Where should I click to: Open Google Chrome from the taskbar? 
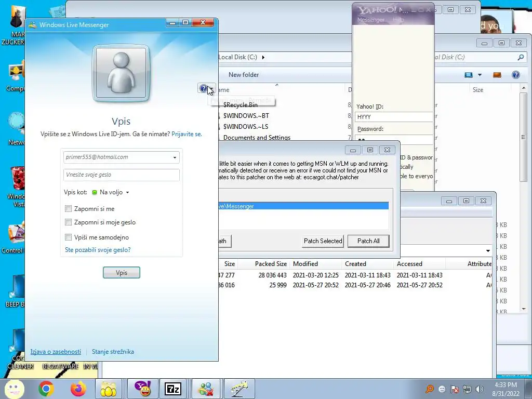point(46,389)
